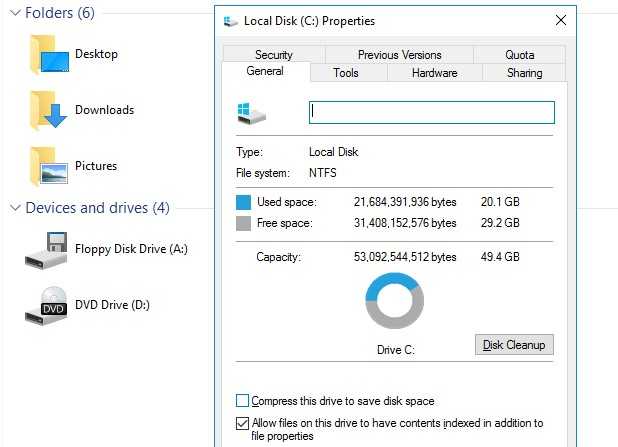The image size is (618, 447).
Task: Click the DVD Drive (D:) label
Action: [112, 305]
